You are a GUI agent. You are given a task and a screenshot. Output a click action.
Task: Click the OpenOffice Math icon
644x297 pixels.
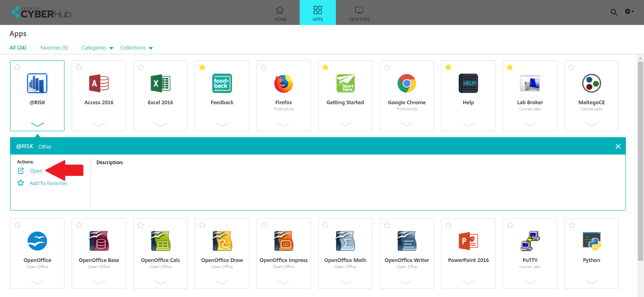(345, 241)
